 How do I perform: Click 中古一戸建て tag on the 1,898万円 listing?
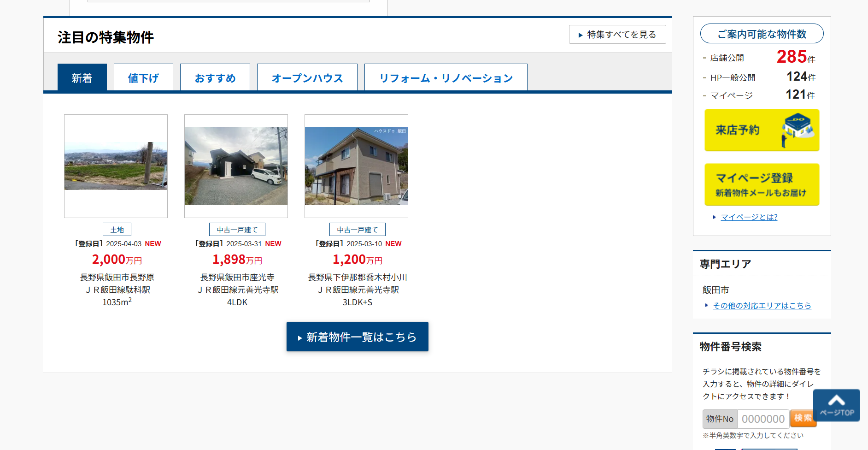click(x=237, y=230)
